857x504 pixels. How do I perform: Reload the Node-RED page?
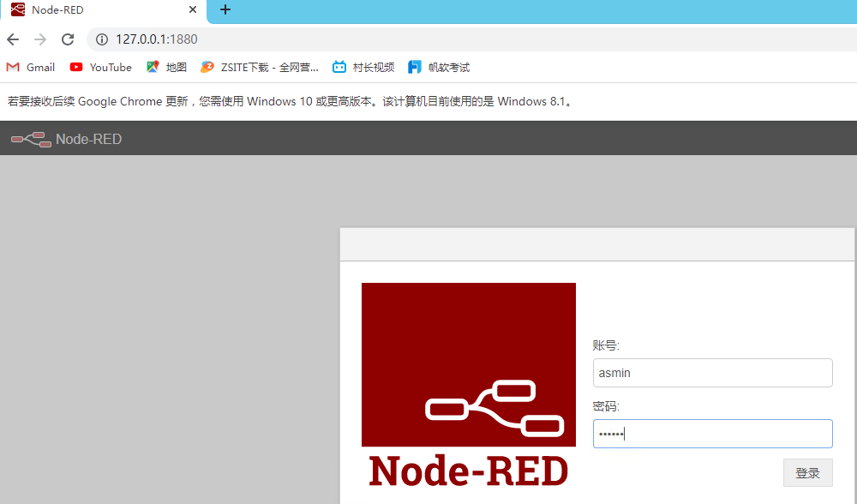[68, 39]
